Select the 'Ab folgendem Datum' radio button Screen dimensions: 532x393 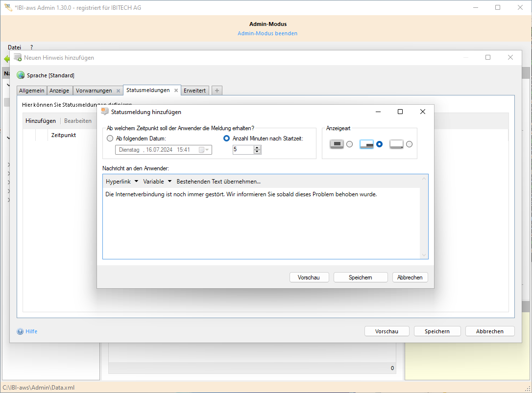(110, 139)
